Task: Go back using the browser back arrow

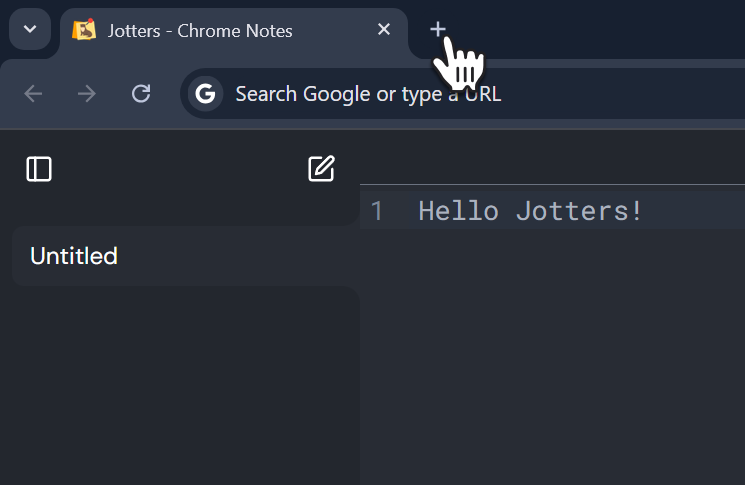Action: click(33, 94)
